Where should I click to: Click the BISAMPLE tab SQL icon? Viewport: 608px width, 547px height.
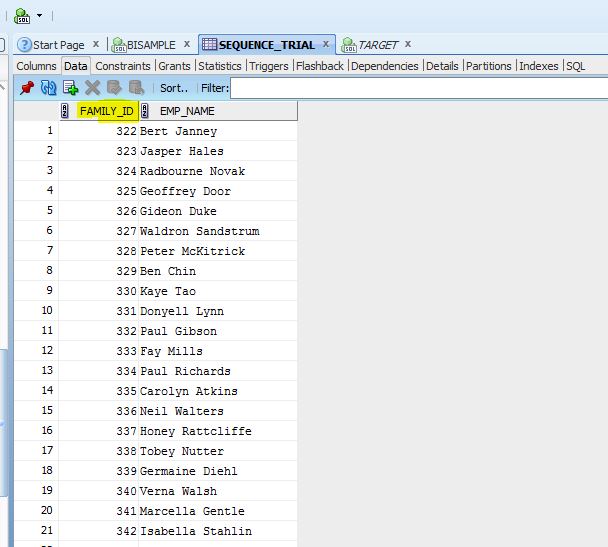point(119,45)
